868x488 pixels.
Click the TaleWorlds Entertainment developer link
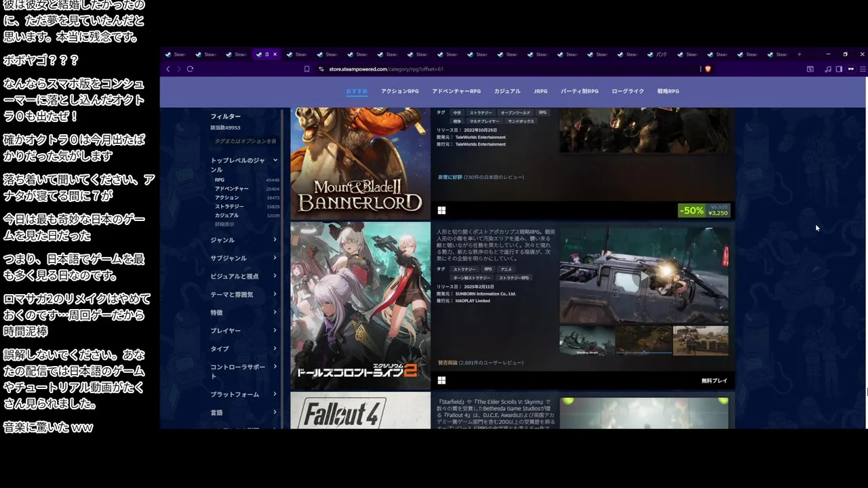[480, 138]
